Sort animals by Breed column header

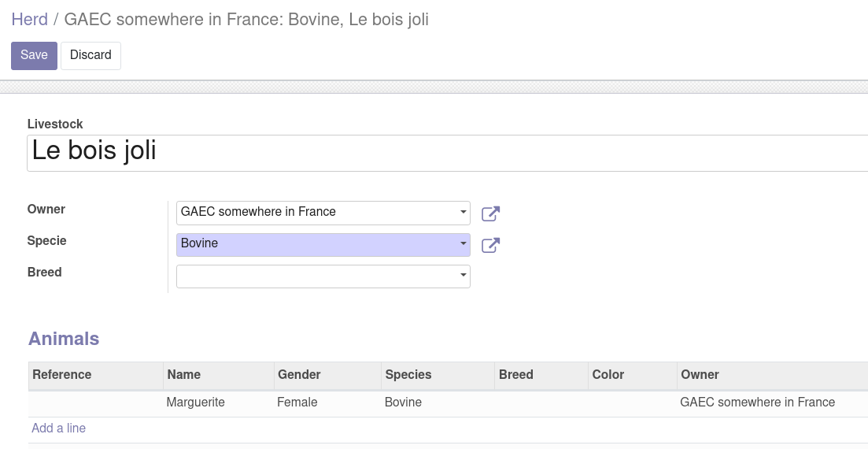point(516,375)
